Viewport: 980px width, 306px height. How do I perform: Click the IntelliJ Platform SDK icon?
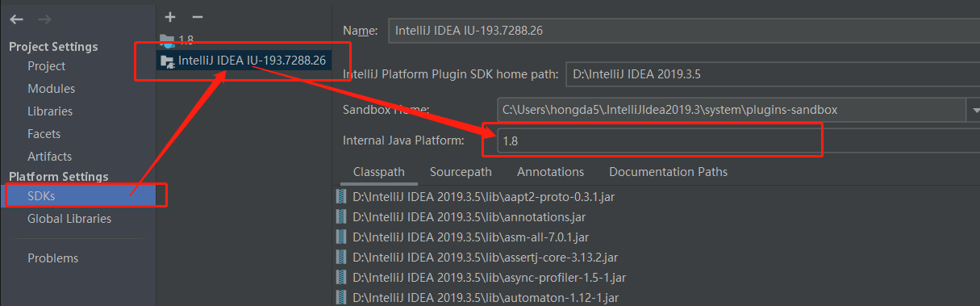[167, 61]
